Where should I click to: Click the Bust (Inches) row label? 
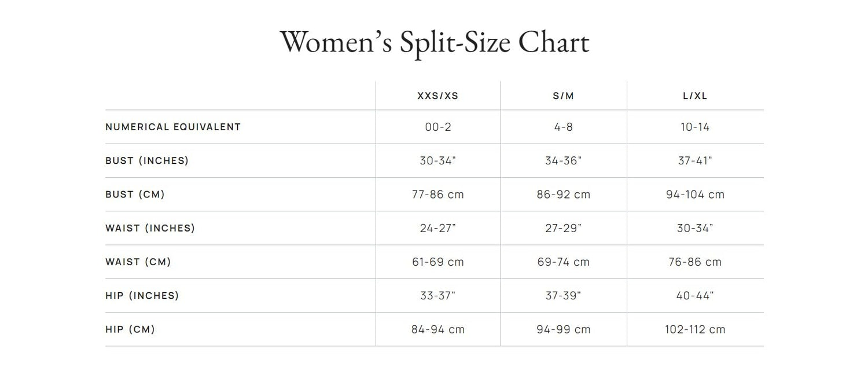tap(147, 160)
